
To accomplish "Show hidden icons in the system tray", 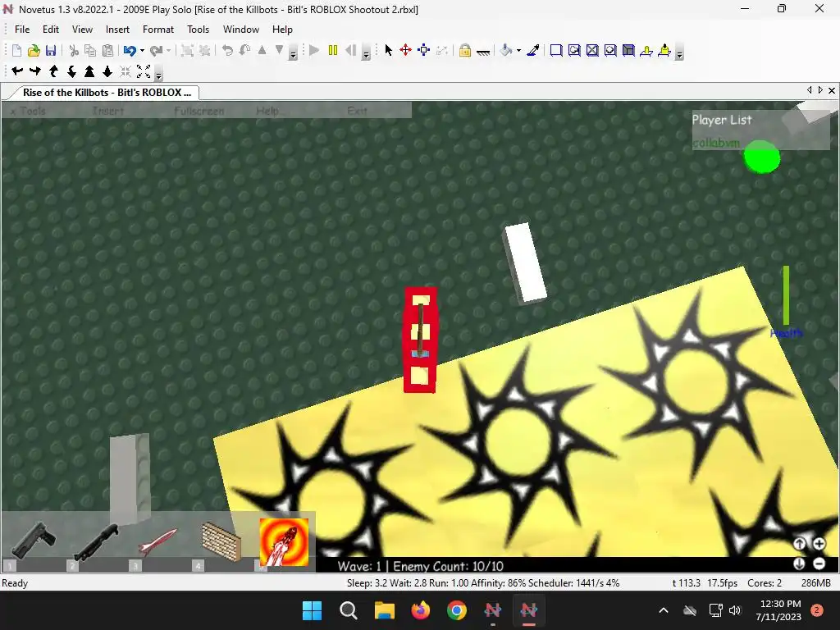I will pos(663,610).
